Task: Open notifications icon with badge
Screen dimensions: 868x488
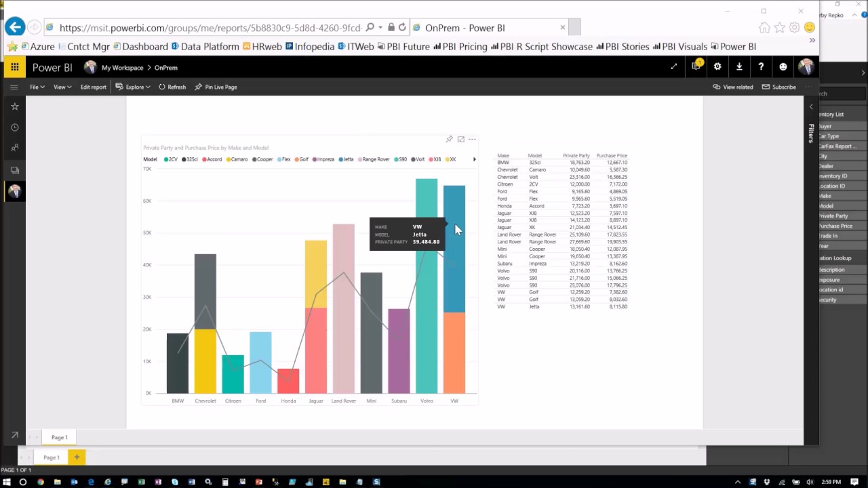Action: 696,66
